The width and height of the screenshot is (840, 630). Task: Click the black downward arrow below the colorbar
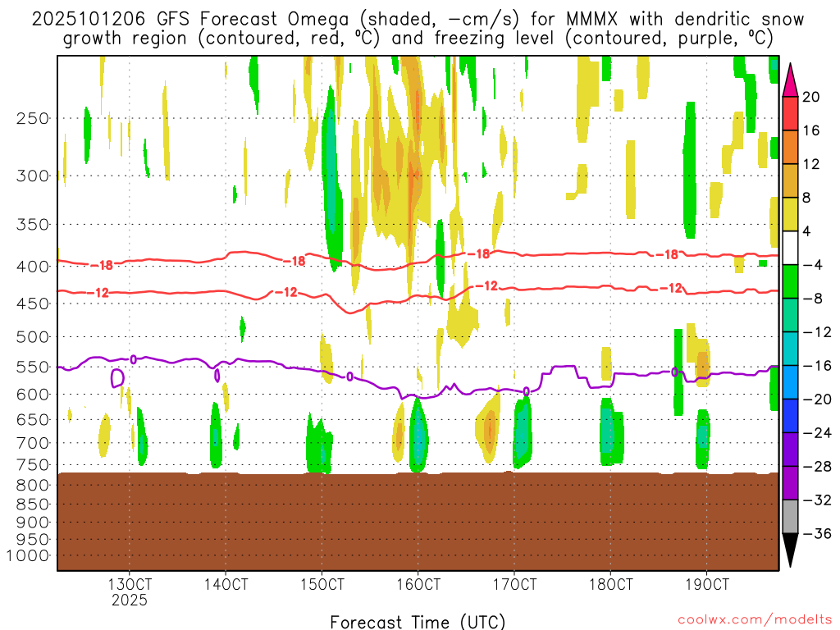pos(790,550)
